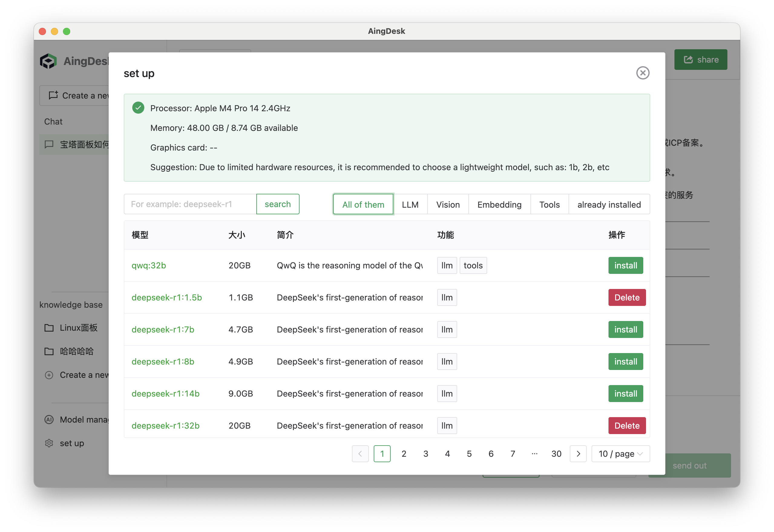Click the set up gear icon
The height and width of the screenshot is (532, 774).
point(49,443)
